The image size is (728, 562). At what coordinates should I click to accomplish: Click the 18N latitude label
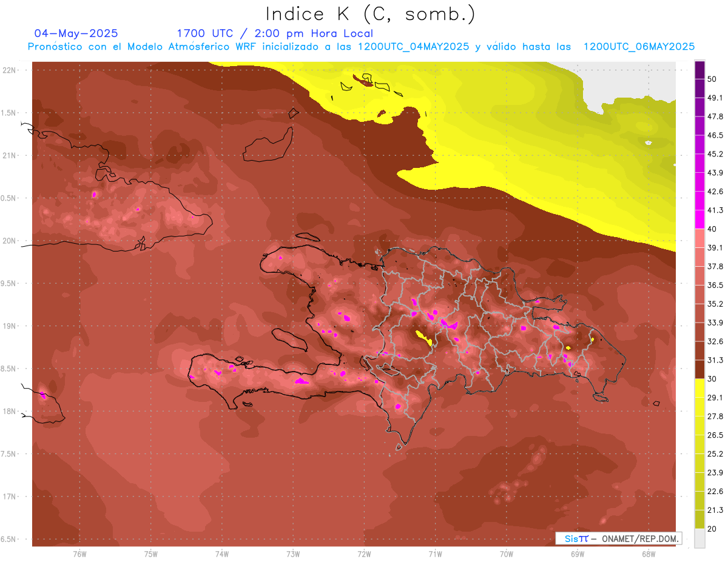pyautogui.click(x=10, y=411)
